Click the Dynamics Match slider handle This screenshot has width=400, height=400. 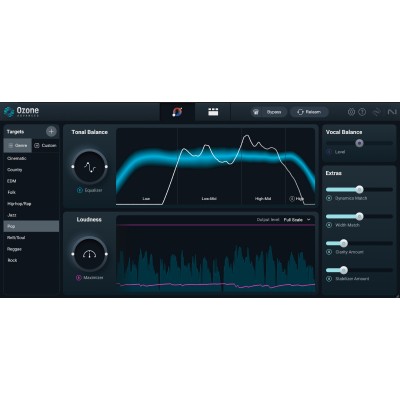click(359, 190)
